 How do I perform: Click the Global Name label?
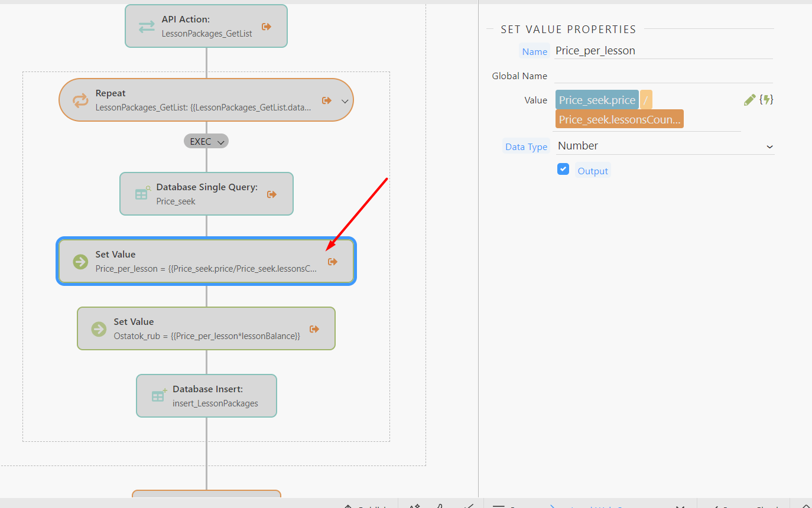pos(519,76)
